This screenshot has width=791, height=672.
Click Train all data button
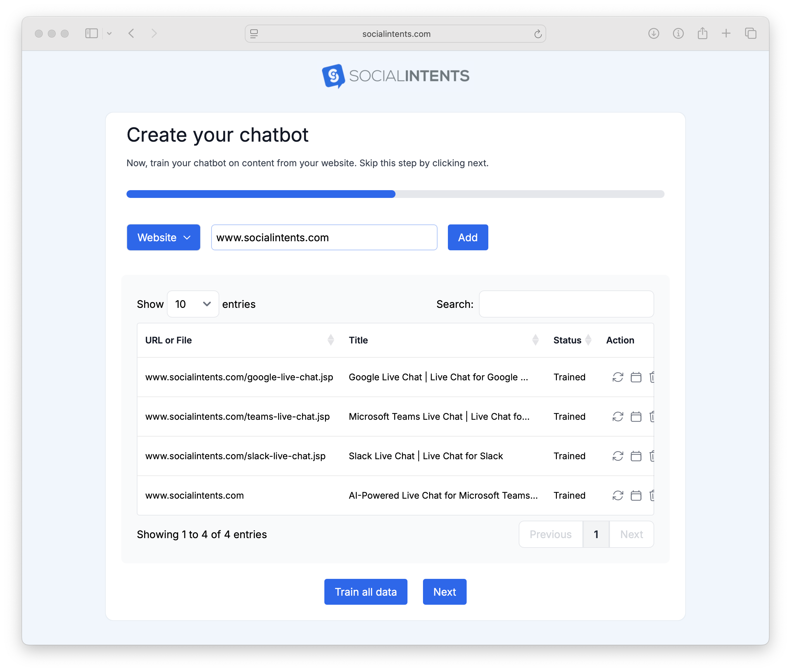pyautogui.click(x=366, y=591)
